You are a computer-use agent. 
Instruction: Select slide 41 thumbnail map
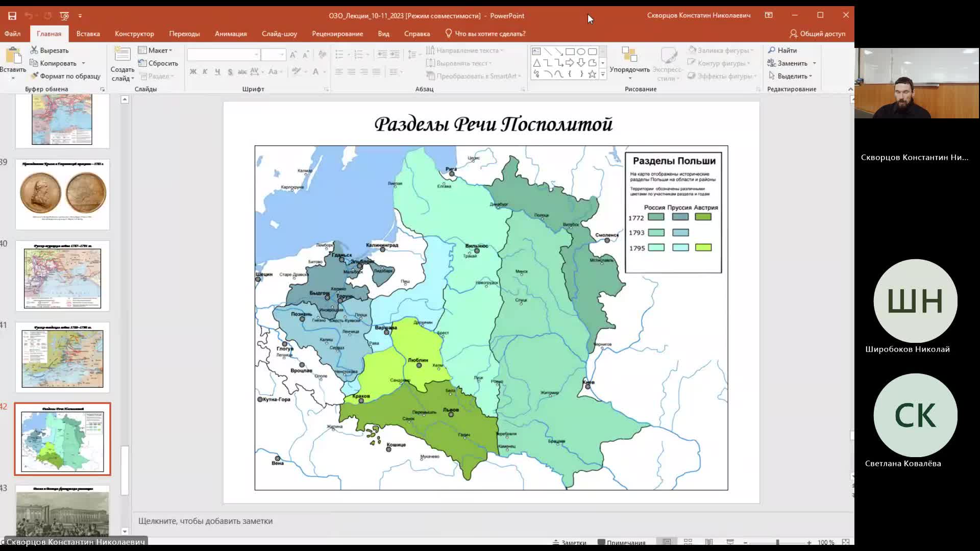[62, 357]
